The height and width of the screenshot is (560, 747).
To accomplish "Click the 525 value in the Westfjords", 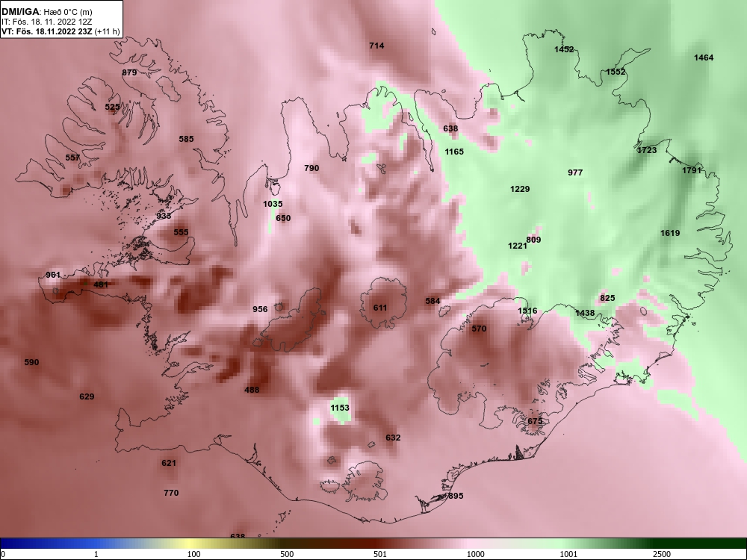I will tap(113, 107).
